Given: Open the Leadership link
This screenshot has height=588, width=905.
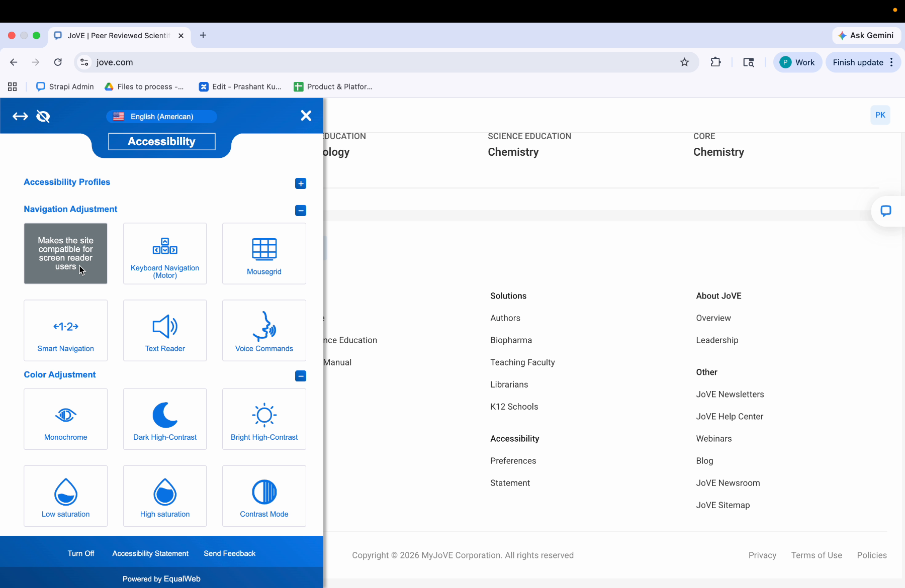Looking at the screenshot, I should pyautogui.click(x=717, y=340).
